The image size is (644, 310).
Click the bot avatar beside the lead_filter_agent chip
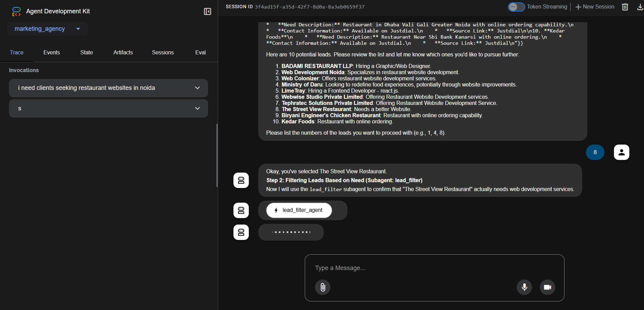tap(241, 210)
